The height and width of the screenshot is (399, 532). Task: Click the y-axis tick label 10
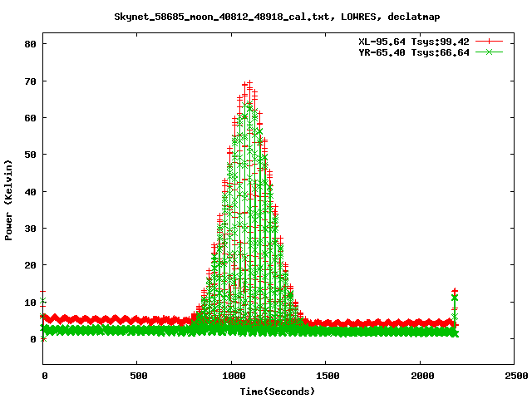click(x=30, y=303)
